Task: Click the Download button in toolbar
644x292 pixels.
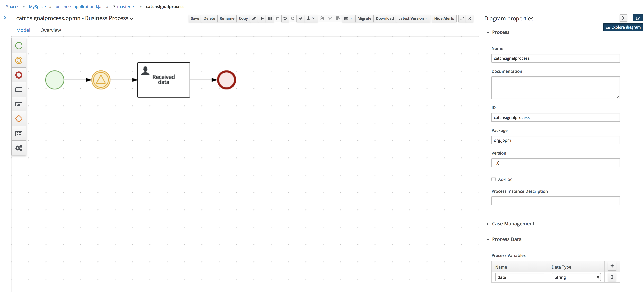Action: point(384,18)
